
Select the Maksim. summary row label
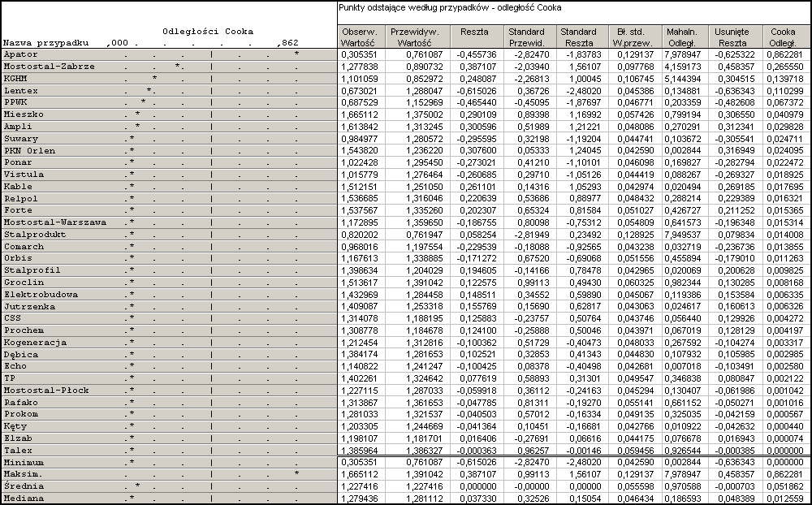click(24, 474)
